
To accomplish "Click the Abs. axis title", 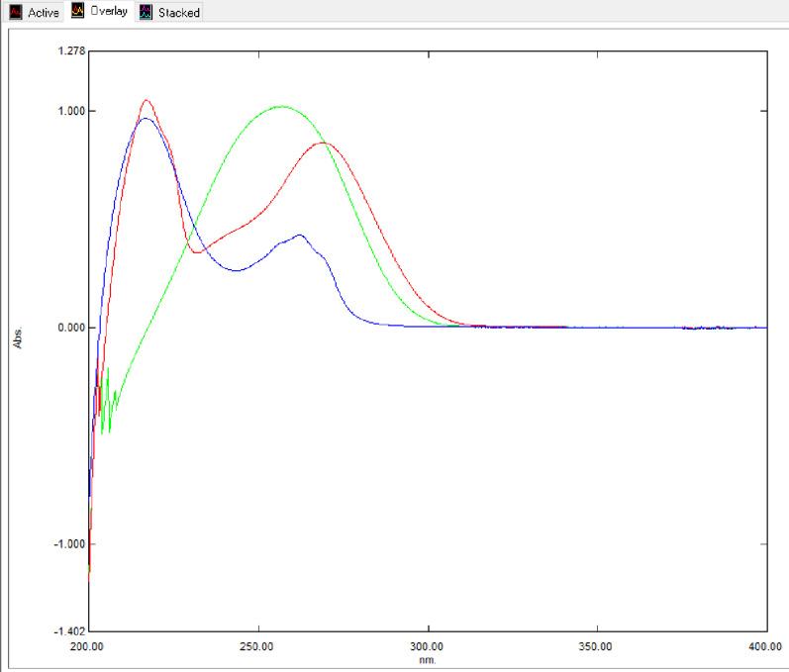I will (18, 338).
